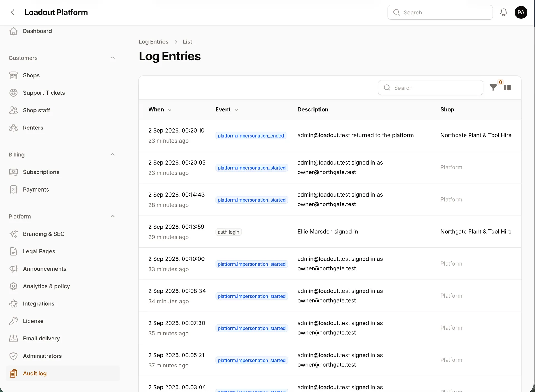Image resolution: width=535 pixels, height=392 pixels.
Task: Click Loadout Platform title
Action: [x=56, y=12]
